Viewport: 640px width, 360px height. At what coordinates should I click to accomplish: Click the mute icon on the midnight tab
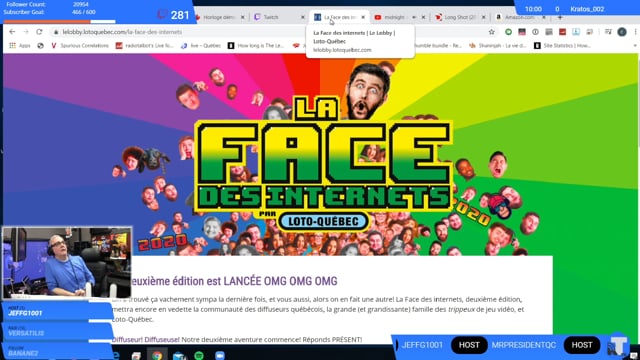[x=414, y=17]
